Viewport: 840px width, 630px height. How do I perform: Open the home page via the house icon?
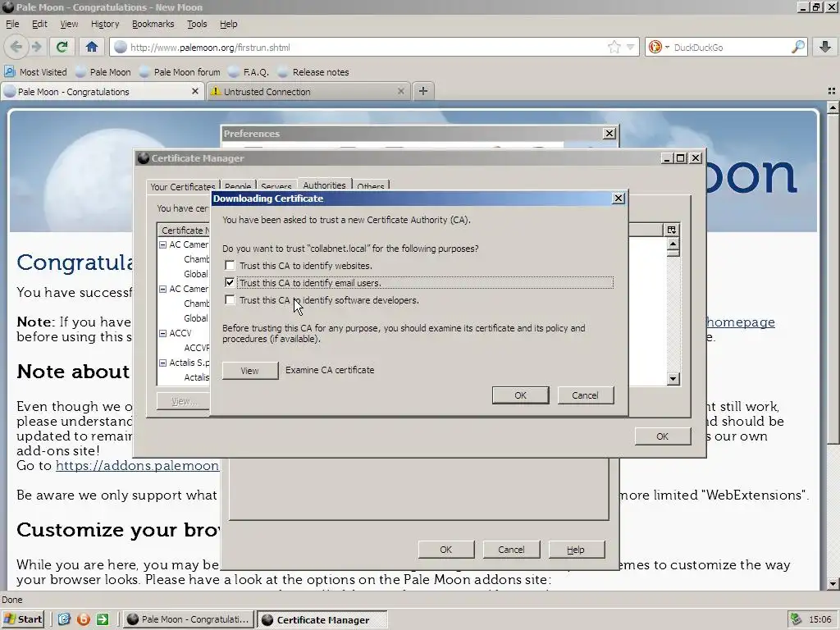(x=92, y=47)
